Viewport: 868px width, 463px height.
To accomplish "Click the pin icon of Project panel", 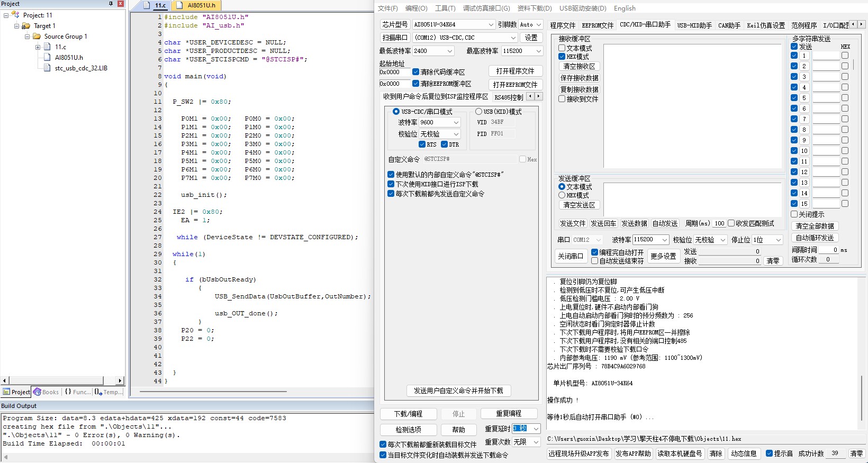I will 111,4.
